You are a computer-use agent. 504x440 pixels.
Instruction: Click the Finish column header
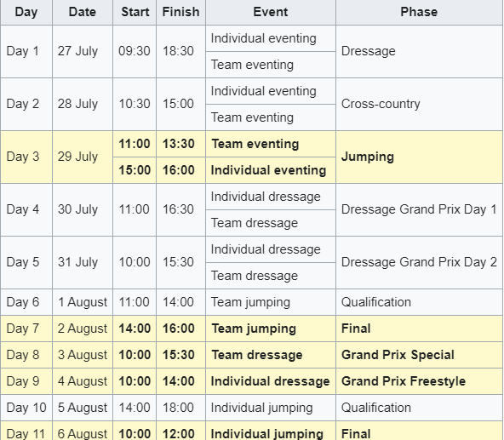pos(181,12)
